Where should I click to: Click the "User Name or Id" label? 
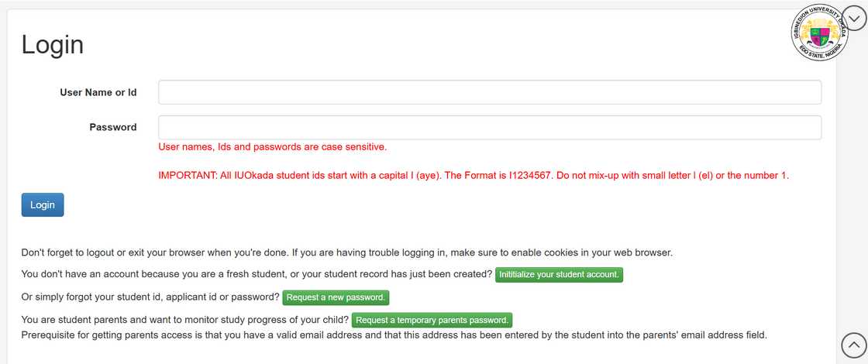coord(98,92)
